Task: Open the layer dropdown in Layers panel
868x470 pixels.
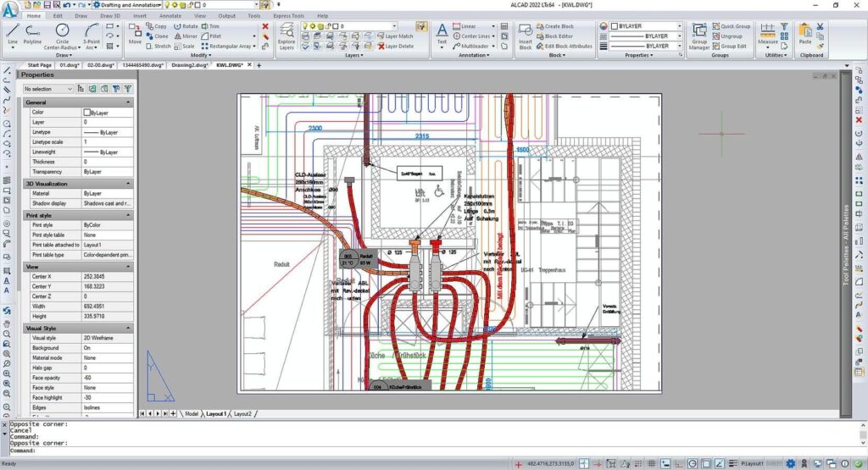Action: 394,26
